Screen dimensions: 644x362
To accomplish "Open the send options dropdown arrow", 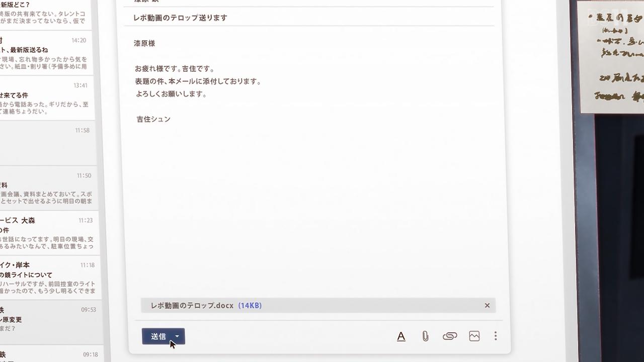I will [x=177, y=336].
